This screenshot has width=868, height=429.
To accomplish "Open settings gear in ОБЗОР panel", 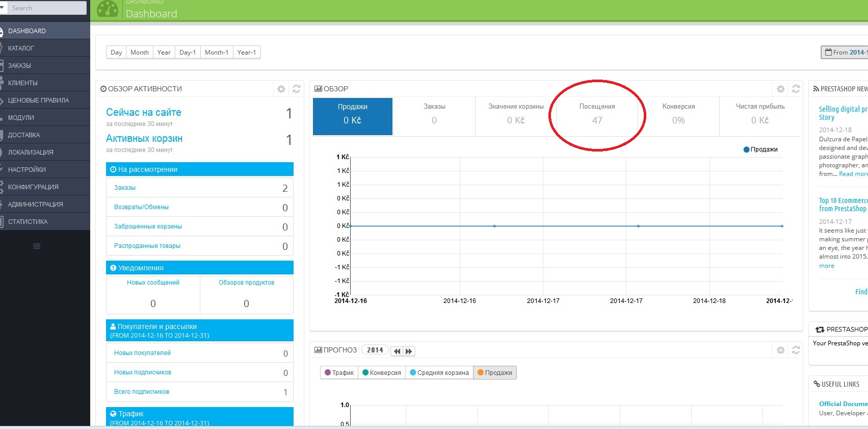I will point(780,89).
